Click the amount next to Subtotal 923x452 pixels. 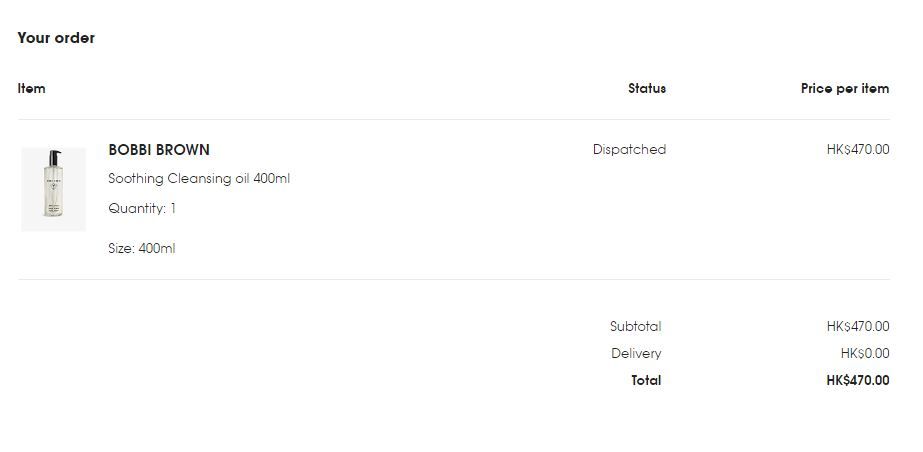857,326
